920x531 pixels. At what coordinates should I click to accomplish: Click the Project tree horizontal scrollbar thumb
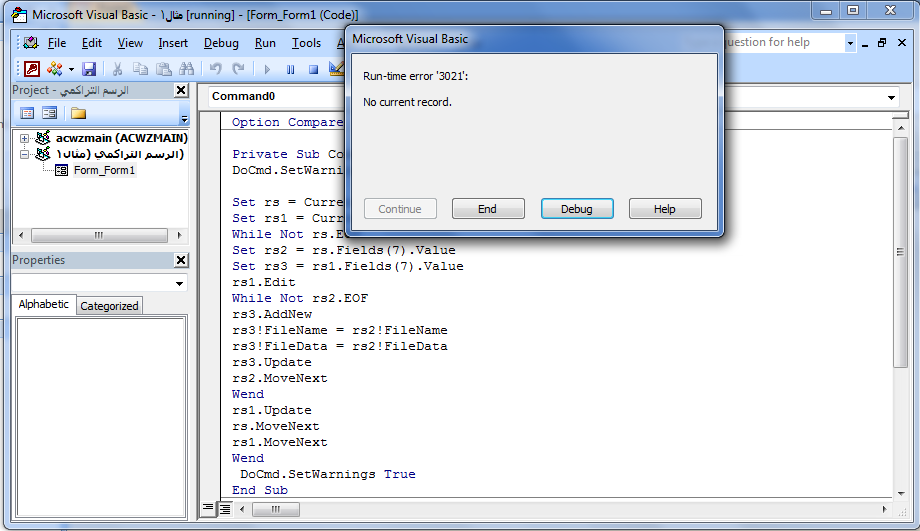click(x=99, y=235)
